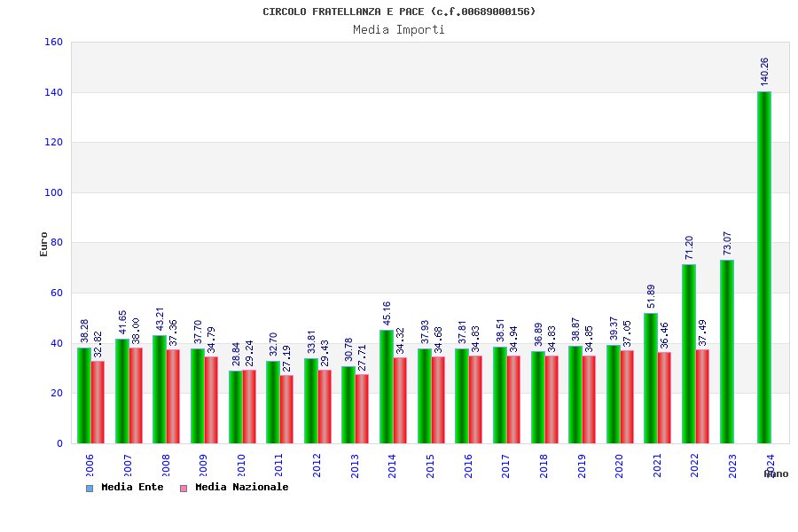
Task: Click the value label 37.49
Action: click(x=702, y=333)
